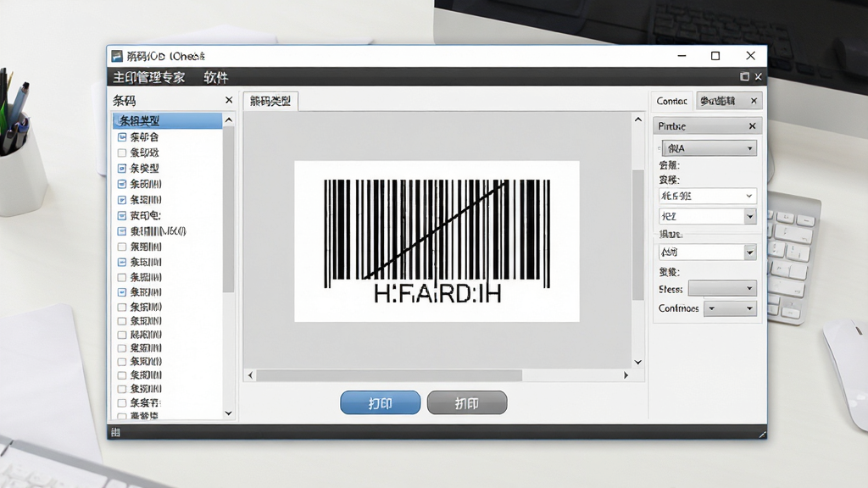The image size is (868, 488).
Task: Click the preview horizontal scrollbar left arrow
Action: point(251,375)
